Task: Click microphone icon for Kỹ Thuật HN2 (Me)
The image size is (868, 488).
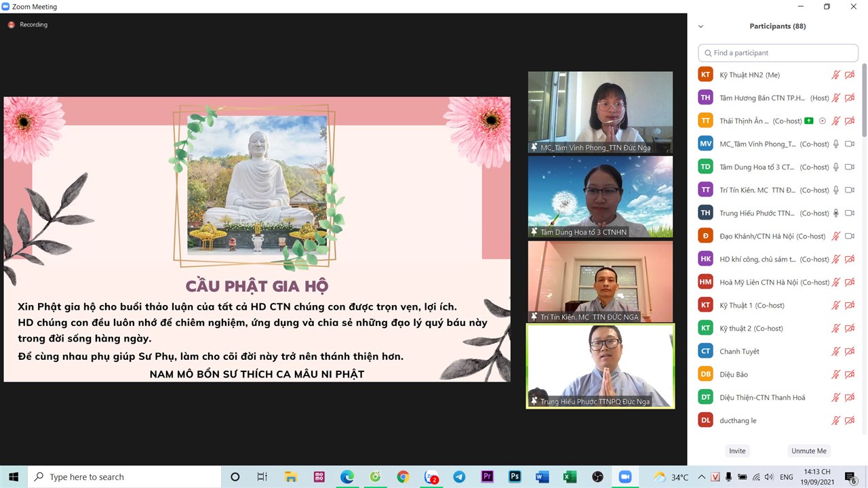Action: [x=836, y=75]
